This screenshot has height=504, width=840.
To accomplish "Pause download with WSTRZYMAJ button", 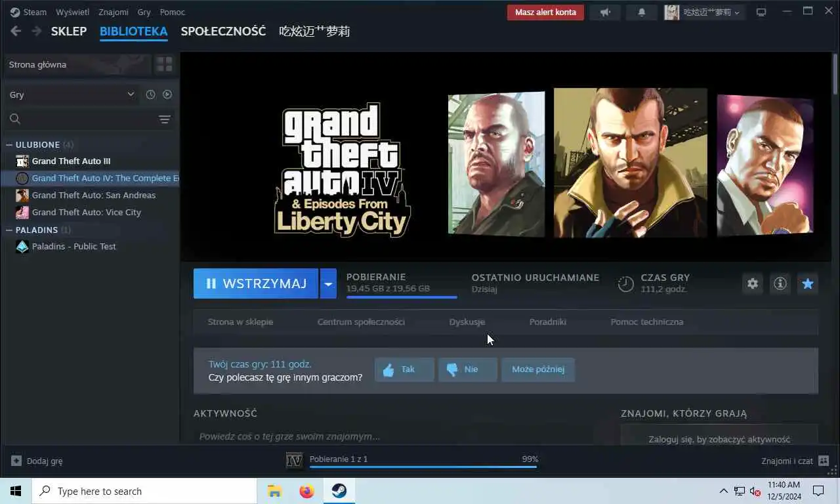I will click(x=256, y=283).
